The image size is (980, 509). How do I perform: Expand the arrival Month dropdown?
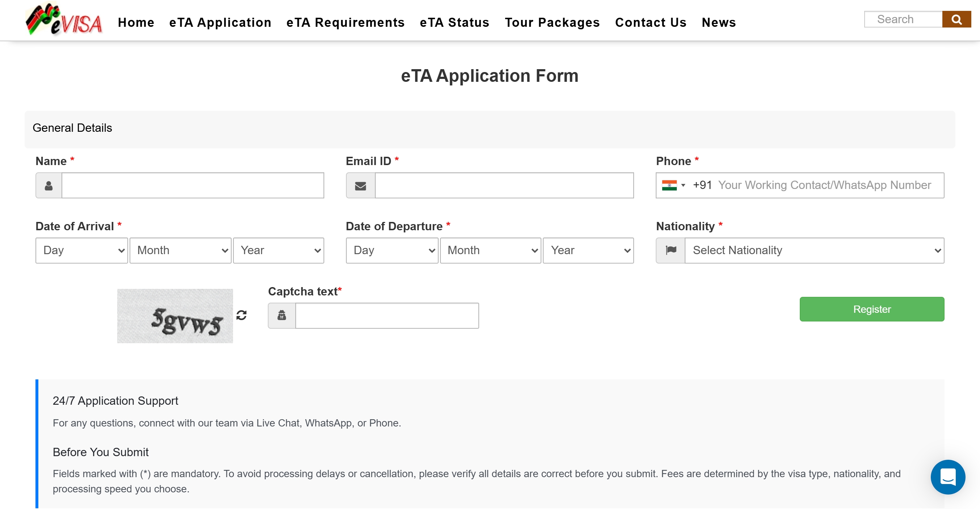point(180,250)
